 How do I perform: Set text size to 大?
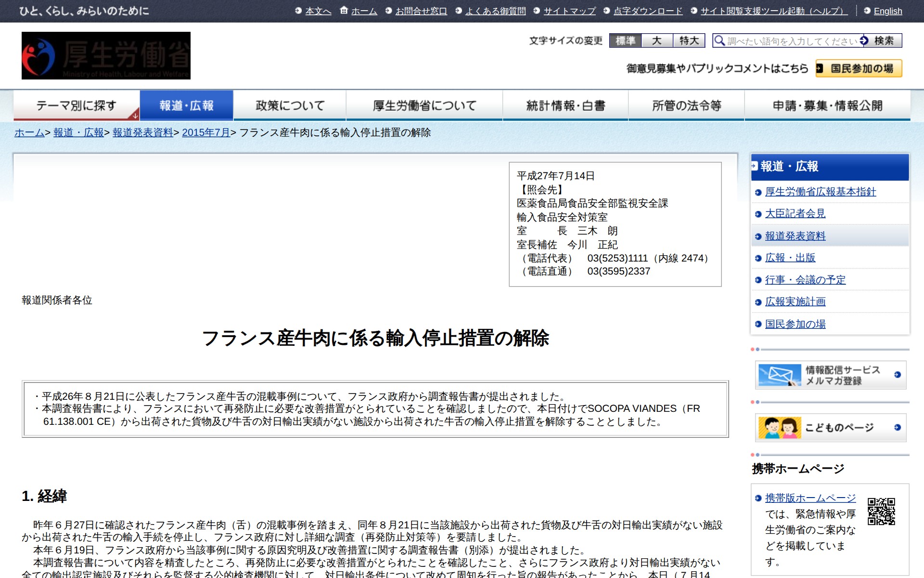(x=657, y=40)
